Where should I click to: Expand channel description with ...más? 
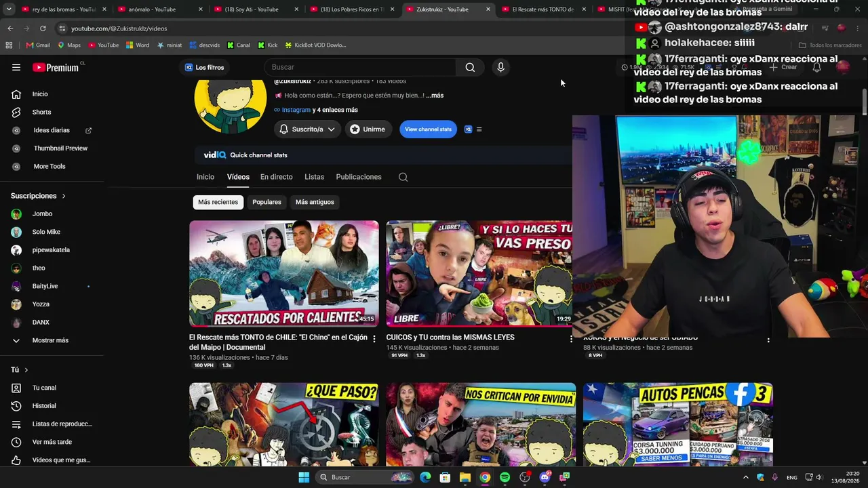pyautogui.click(x=435, y=96)
